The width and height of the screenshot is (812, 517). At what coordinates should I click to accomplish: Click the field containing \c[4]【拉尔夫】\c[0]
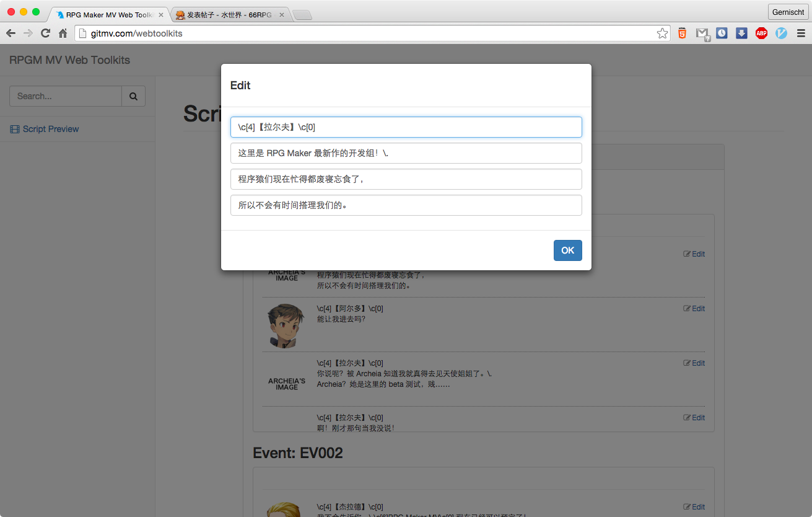[406, 127]
